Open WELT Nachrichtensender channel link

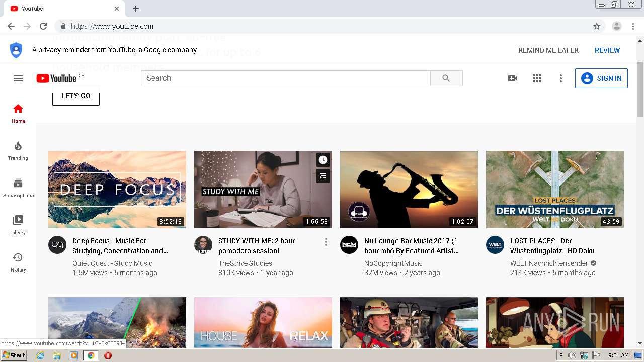(x=549, y=263)
